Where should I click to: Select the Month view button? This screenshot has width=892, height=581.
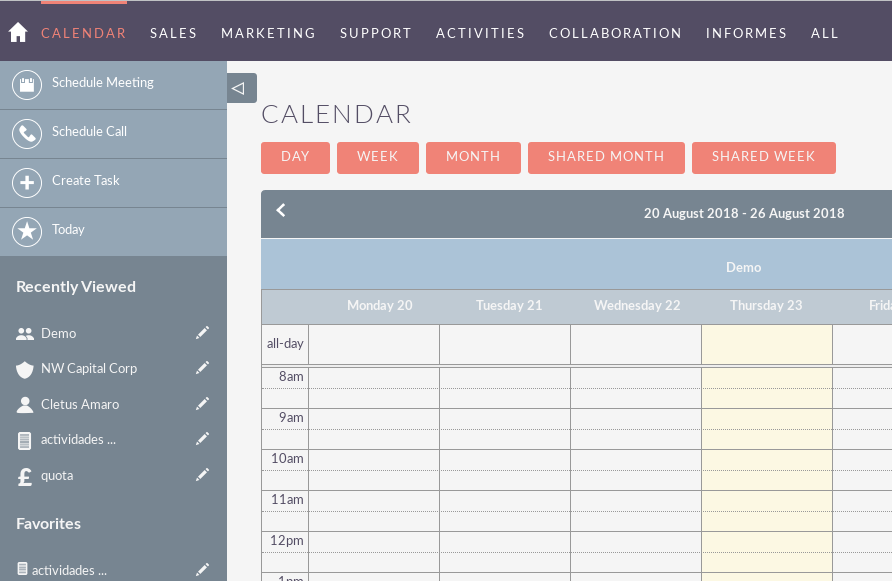click(x=473, y=157)
